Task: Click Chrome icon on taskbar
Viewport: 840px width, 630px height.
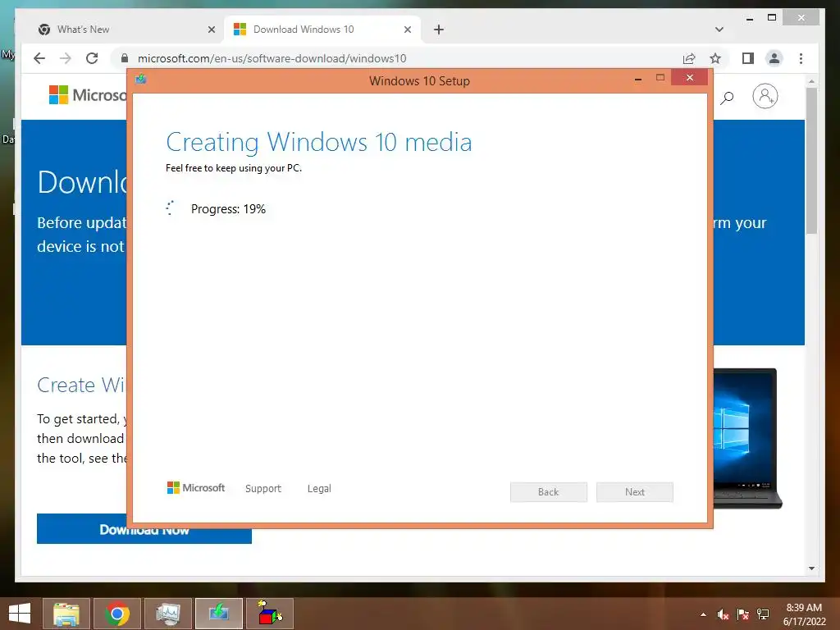Action: click(117, 614)
